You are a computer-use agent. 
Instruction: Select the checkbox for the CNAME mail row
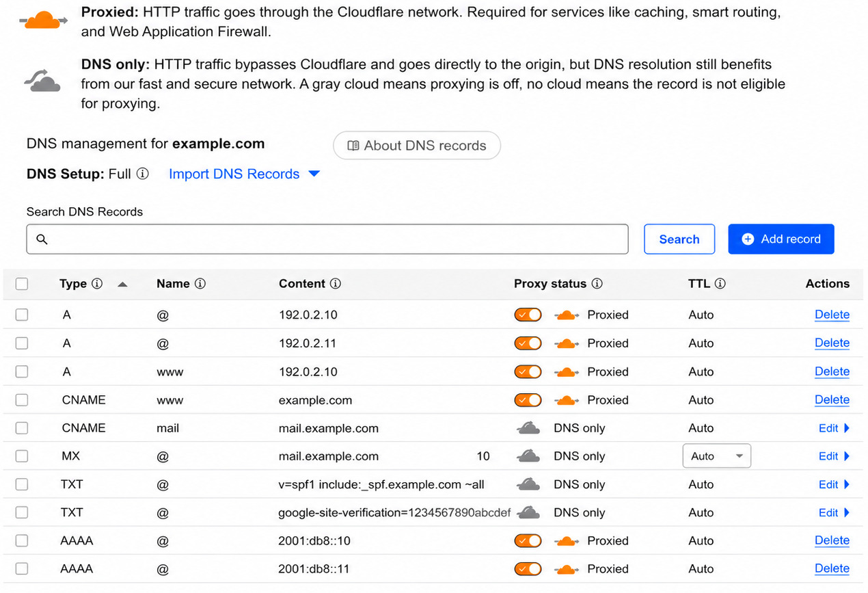(x=22, y=428)
